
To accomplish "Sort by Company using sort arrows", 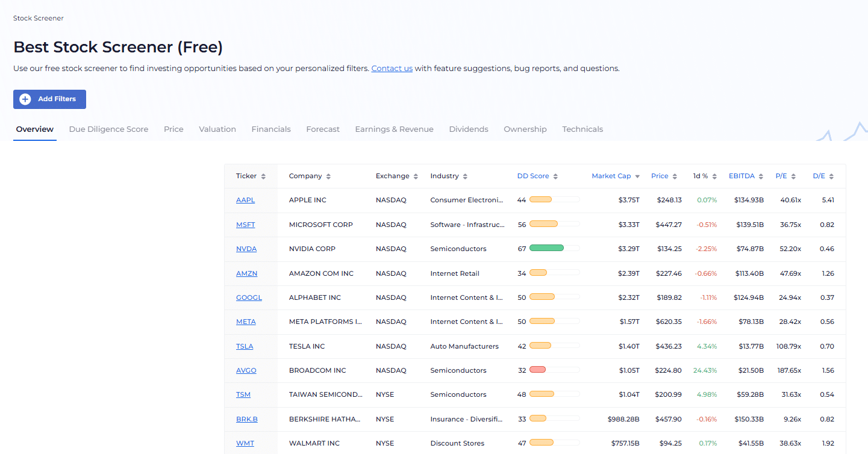I will (328, 176).
